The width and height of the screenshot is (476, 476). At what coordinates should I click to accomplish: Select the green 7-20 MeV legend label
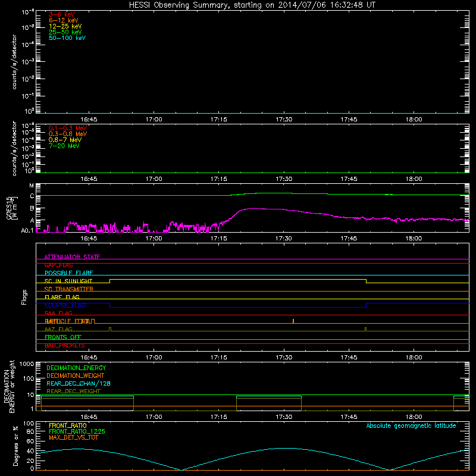point(64,146)
